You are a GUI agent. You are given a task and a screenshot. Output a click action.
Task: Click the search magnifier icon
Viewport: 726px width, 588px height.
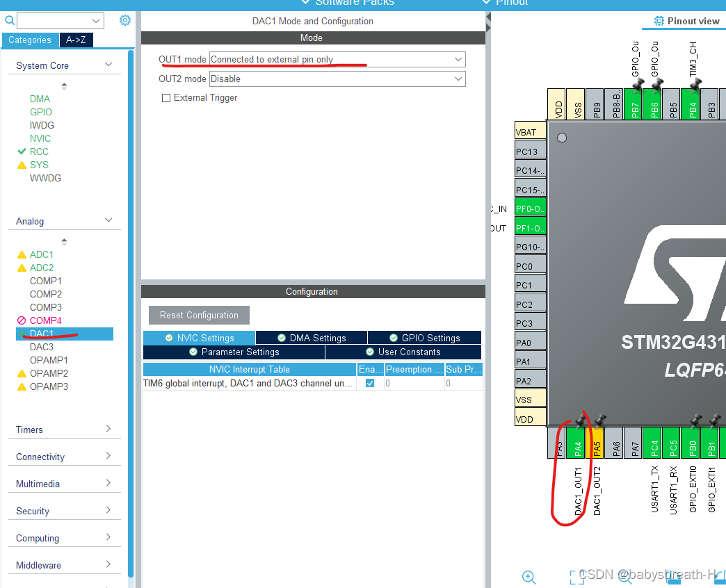click(x=9, y=20)
